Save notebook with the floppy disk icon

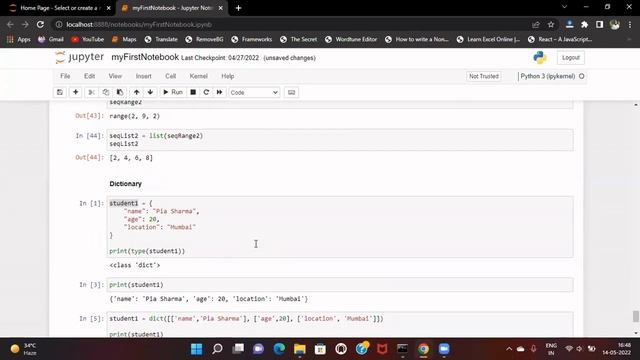[60, 92]
